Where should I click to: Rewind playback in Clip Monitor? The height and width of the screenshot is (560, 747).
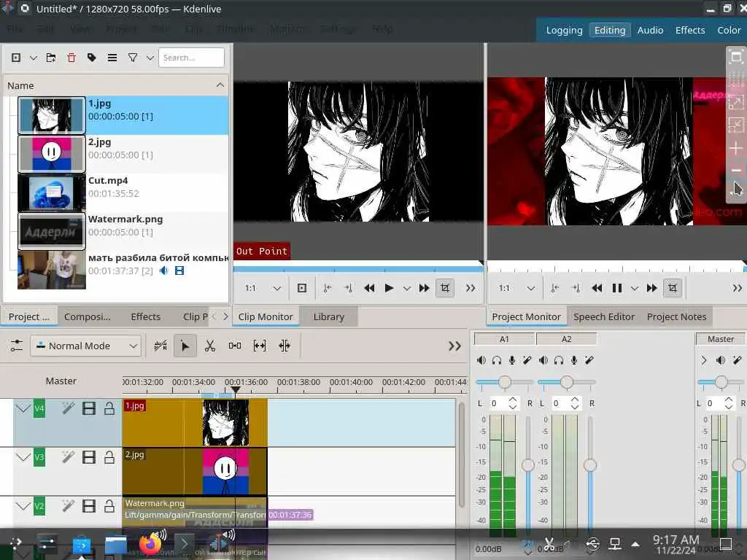point(368,288)
